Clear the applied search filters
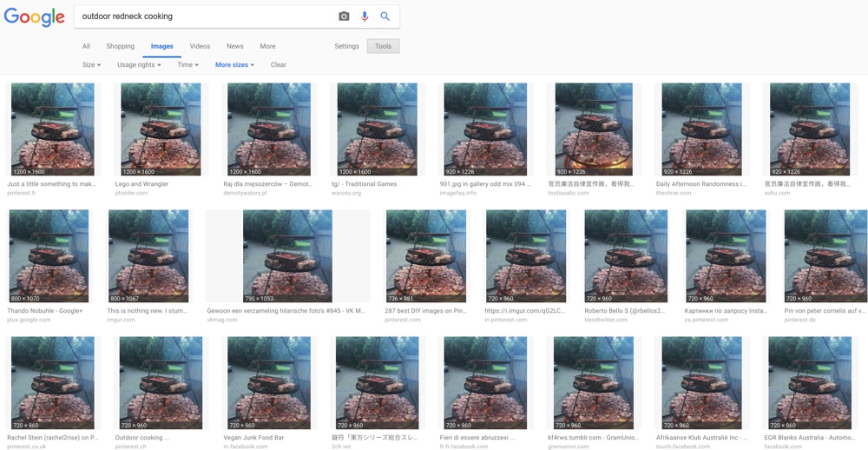This screenshot has width=868, height=450. [278, 65]
